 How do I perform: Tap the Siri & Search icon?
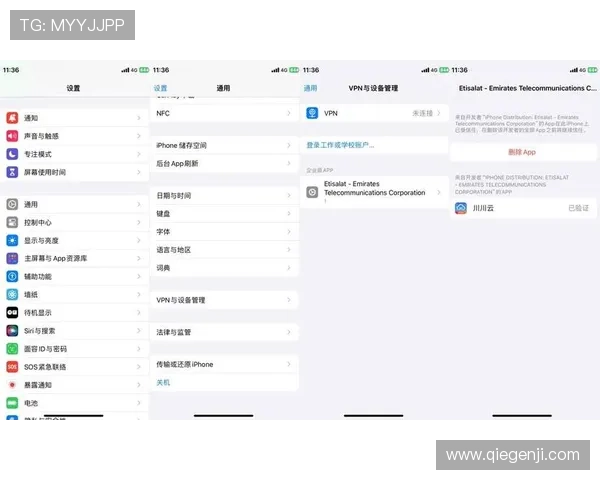pyautogui.click(x=12, y=331)
